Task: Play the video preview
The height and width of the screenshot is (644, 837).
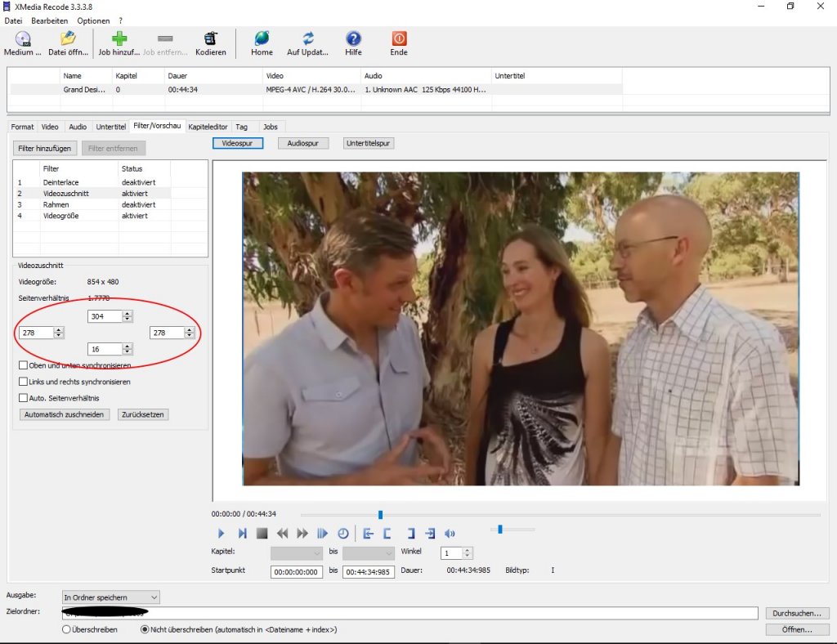Action: tap(221, 533)
